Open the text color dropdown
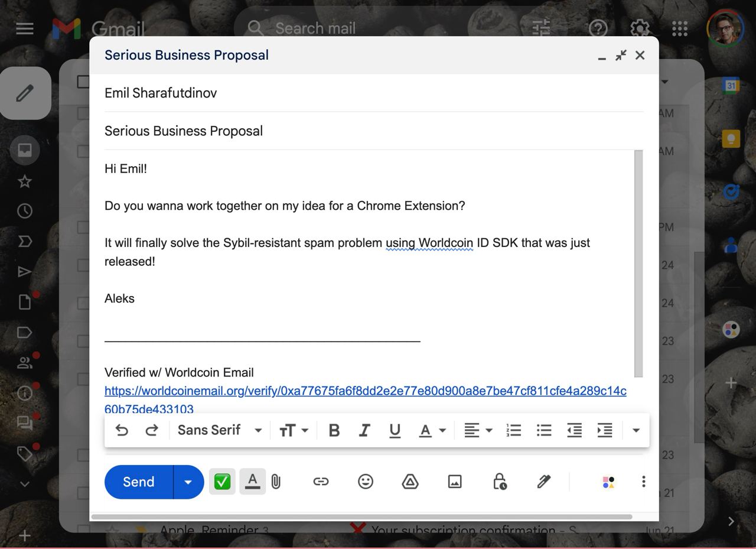 click(x=432, y=430)
